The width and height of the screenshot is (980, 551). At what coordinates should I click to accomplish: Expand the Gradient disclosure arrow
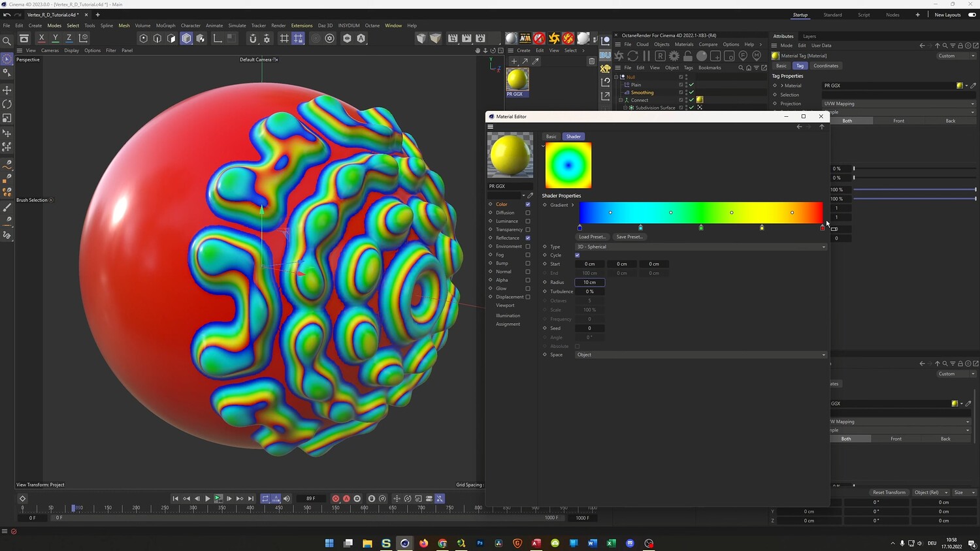tap(573, 205)
